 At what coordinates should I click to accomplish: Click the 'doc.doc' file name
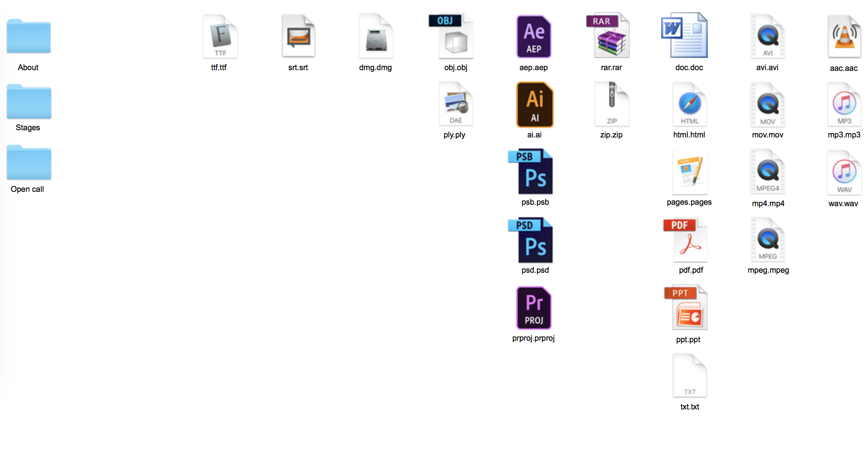point(689,67)
